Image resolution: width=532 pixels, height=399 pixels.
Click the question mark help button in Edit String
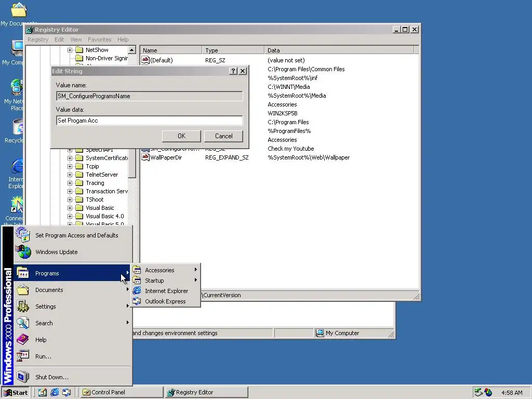233,71
